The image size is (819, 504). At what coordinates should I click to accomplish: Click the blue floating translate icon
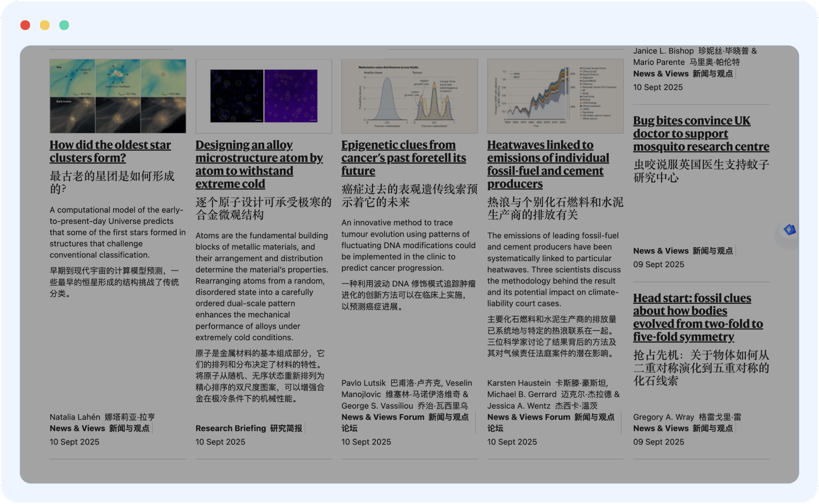(x=789, y=230)
